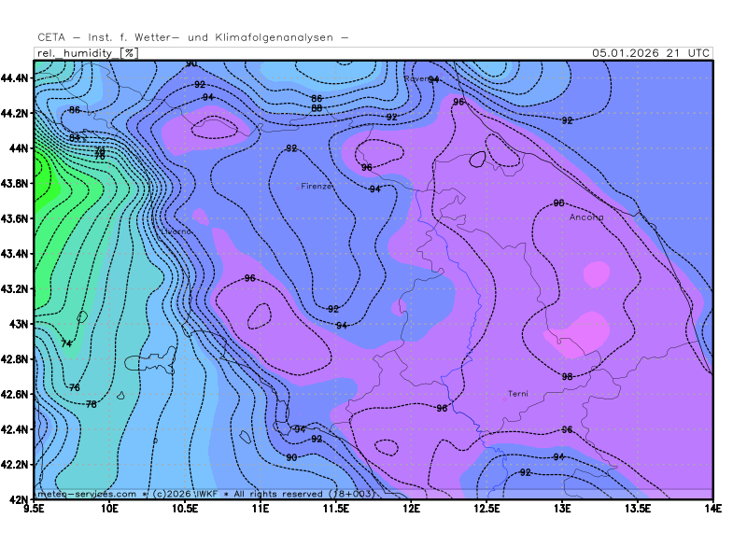The image size is (747, 560).
Task: Click the 44N latitude axis label
Action: (18, 148)
